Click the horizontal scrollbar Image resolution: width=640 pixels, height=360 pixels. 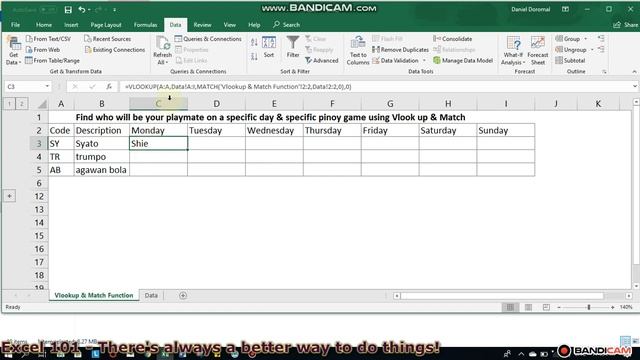(502, 296)
